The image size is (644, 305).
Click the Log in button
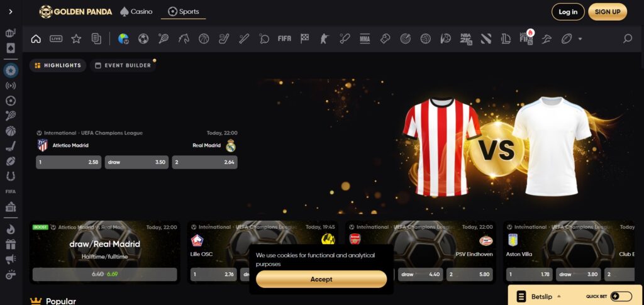click(x=568, y=12)
